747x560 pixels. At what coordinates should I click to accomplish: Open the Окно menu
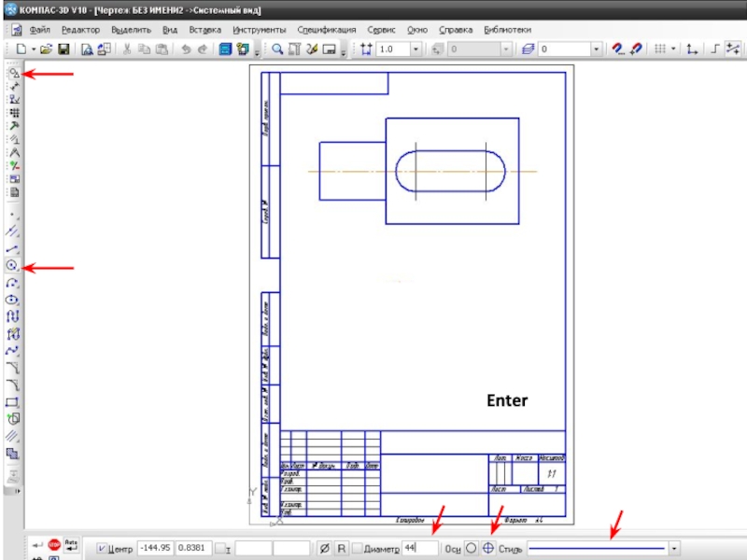tap(417, 30)
